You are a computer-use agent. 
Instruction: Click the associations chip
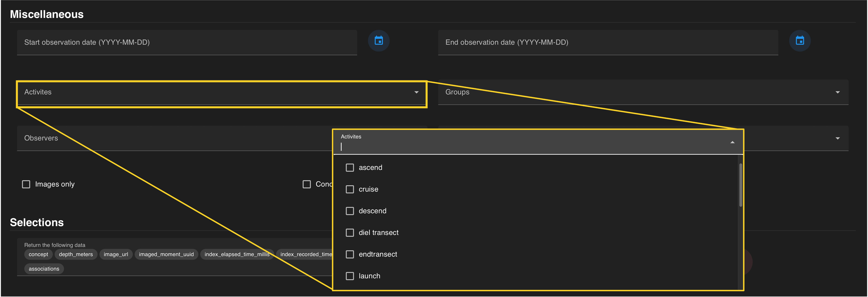[44, 269]
